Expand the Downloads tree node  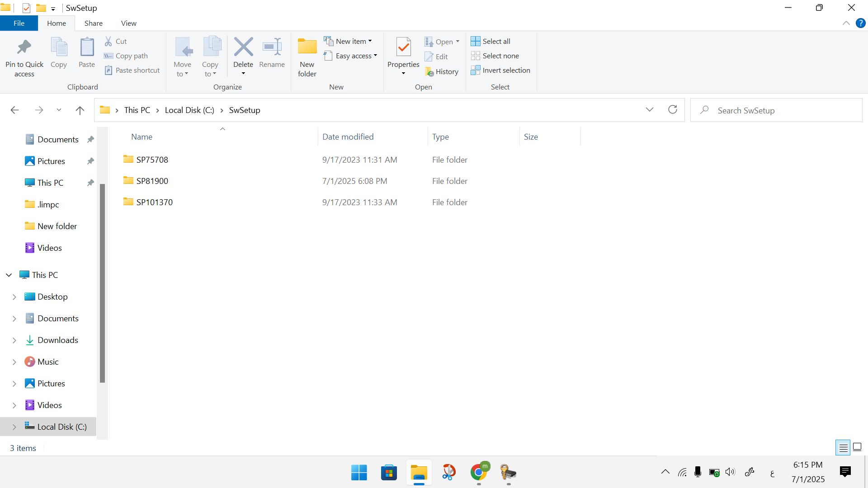pos(14,340)
